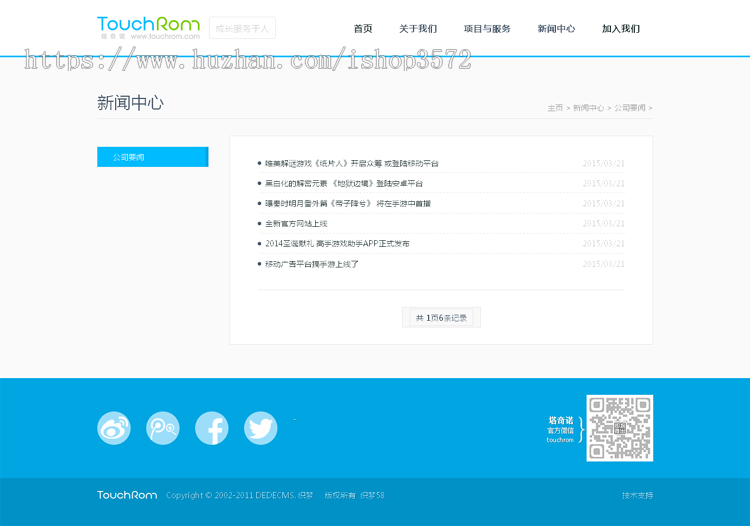750x526 pixels.
Task: Click the 共1页6条记录 pagination box
Action: (x=441, y=318)
